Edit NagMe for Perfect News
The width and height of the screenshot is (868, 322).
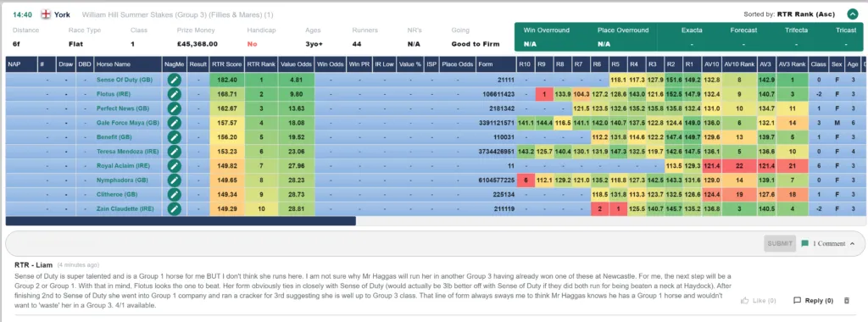pyautogui.click(x=175, y=108)
